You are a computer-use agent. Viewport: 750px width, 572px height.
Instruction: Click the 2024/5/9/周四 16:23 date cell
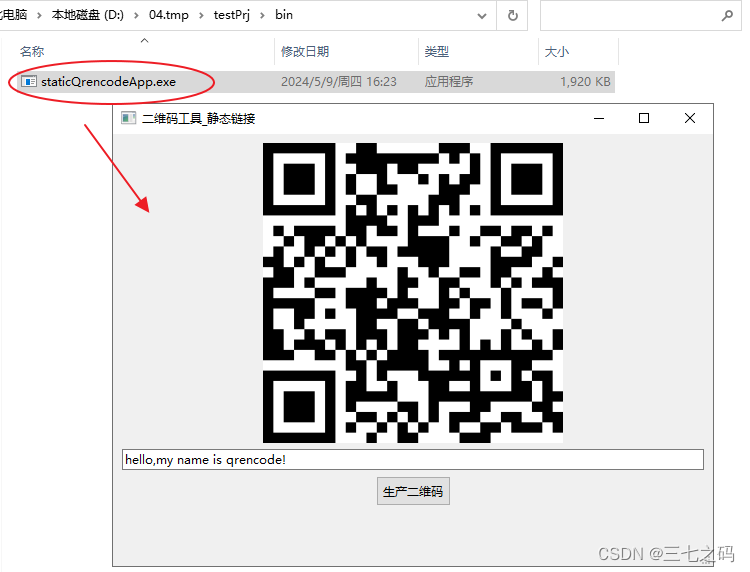pos(339,82)
